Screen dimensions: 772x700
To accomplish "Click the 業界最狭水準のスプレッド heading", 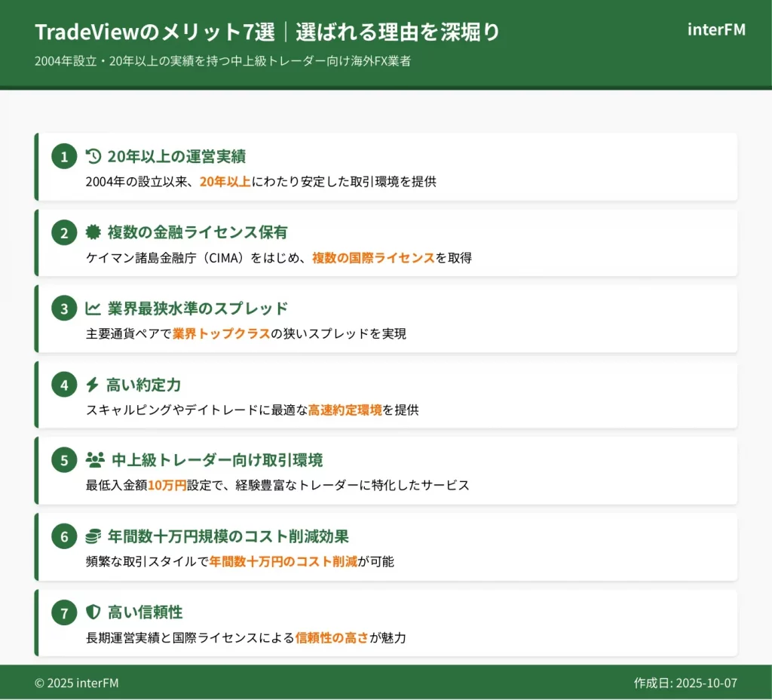I will (x=198, y=308).
